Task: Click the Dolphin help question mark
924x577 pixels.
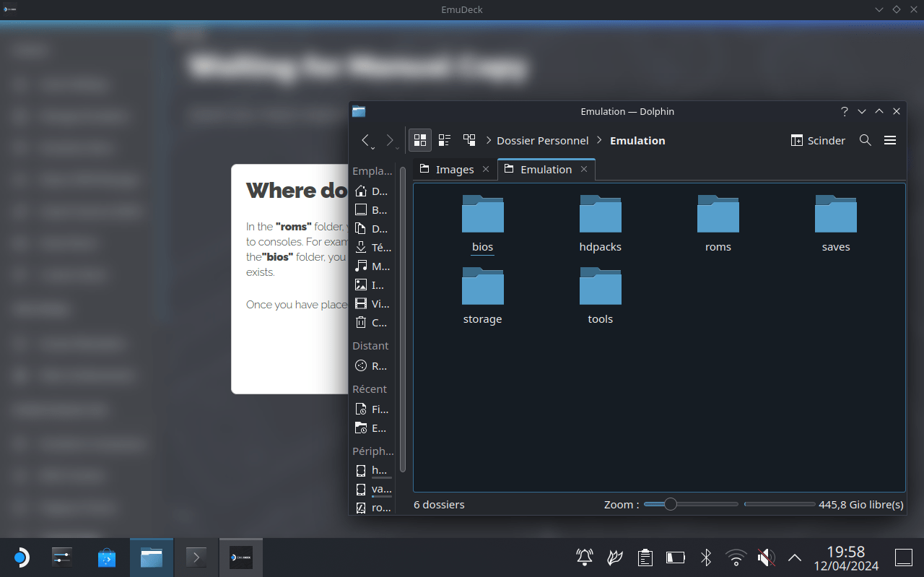Action: (x=845, y=111)
